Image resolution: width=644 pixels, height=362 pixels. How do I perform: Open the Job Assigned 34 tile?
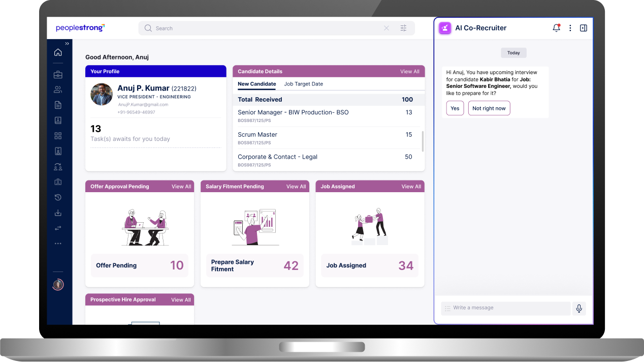click(370, 265)
